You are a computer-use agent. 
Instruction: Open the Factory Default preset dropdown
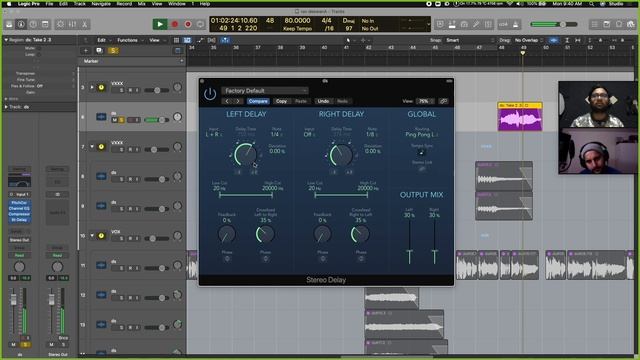click(x=264, y=91)
